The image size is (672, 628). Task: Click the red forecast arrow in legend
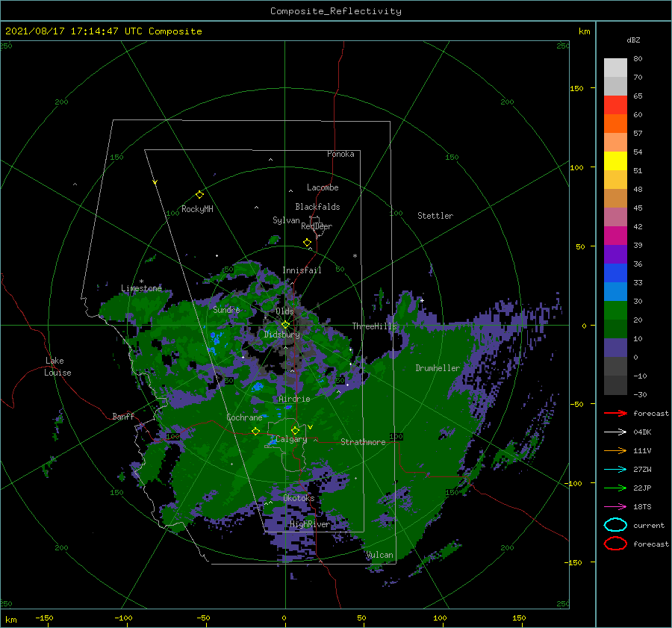click(615, 413)
